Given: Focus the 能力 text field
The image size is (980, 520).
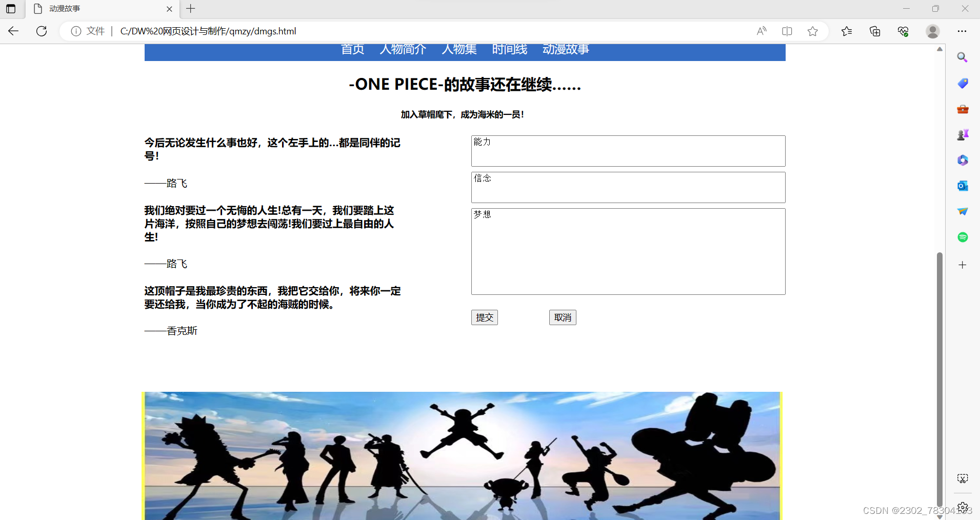Looking at the screenshot, I should pyautogui.click(x=628, y=151).
